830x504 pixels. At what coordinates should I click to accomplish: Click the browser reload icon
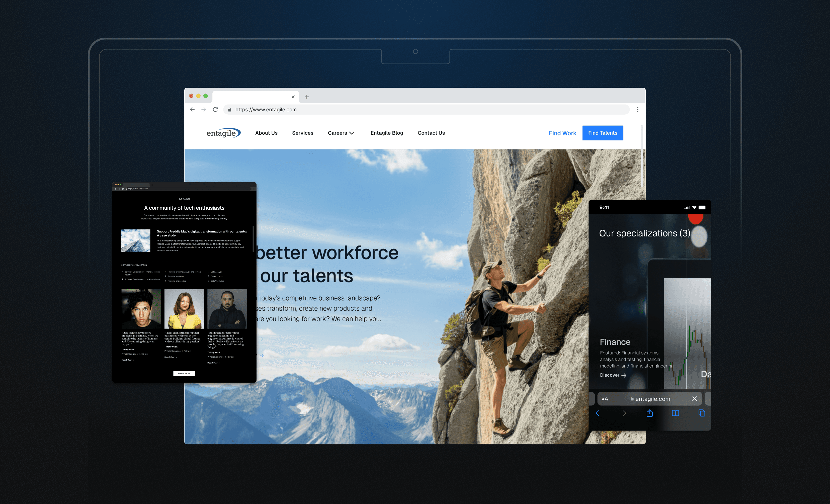coord(215,110)
